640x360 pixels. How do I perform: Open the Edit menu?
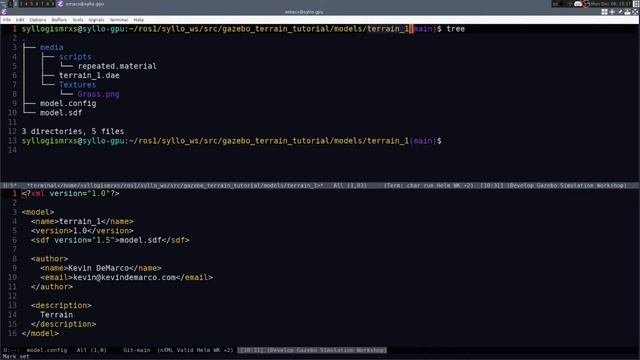tap(20, 20)
